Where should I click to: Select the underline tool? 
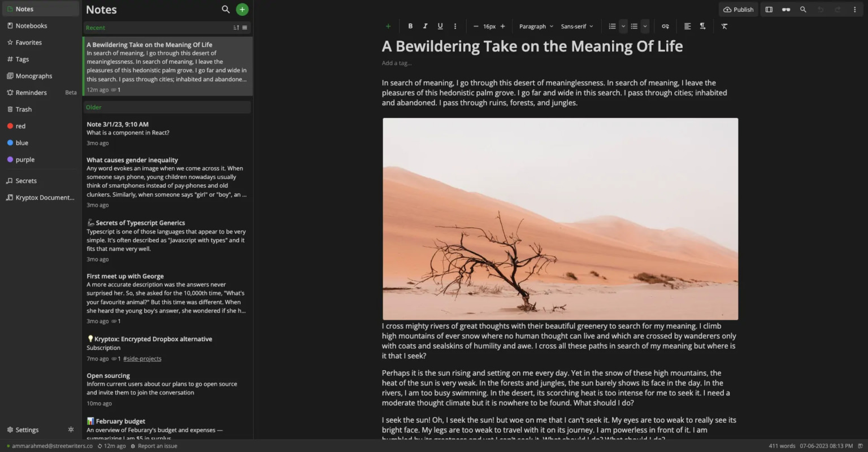tap(440, 26)
